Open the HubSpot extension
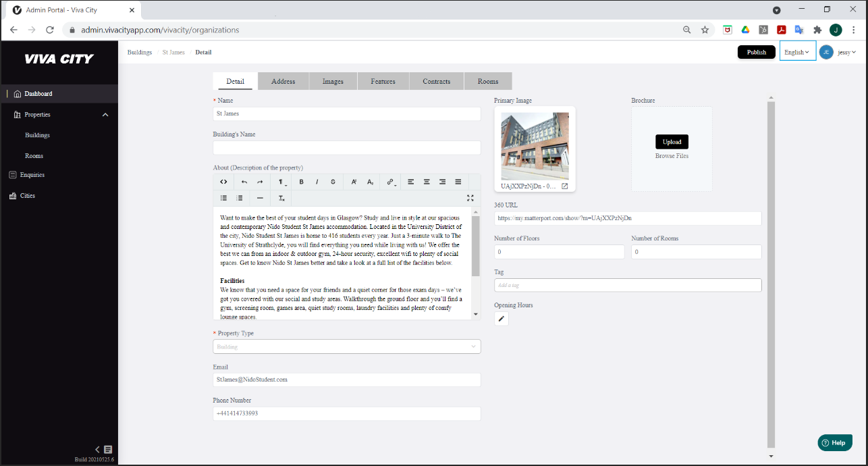 point(763,30)
